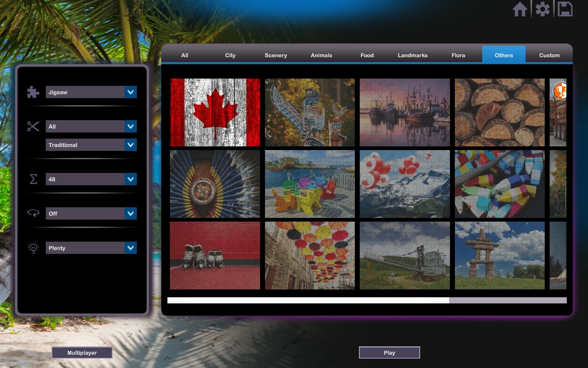Select the Animals category tab
Image resolution: width=588 pixels, height=368 pixels.
[321, 55]
